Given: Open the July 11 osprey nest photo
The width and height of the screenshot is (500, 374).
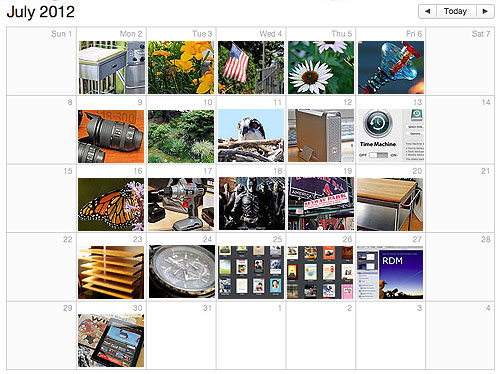Looking at the screenshot, I should [251, 136].
